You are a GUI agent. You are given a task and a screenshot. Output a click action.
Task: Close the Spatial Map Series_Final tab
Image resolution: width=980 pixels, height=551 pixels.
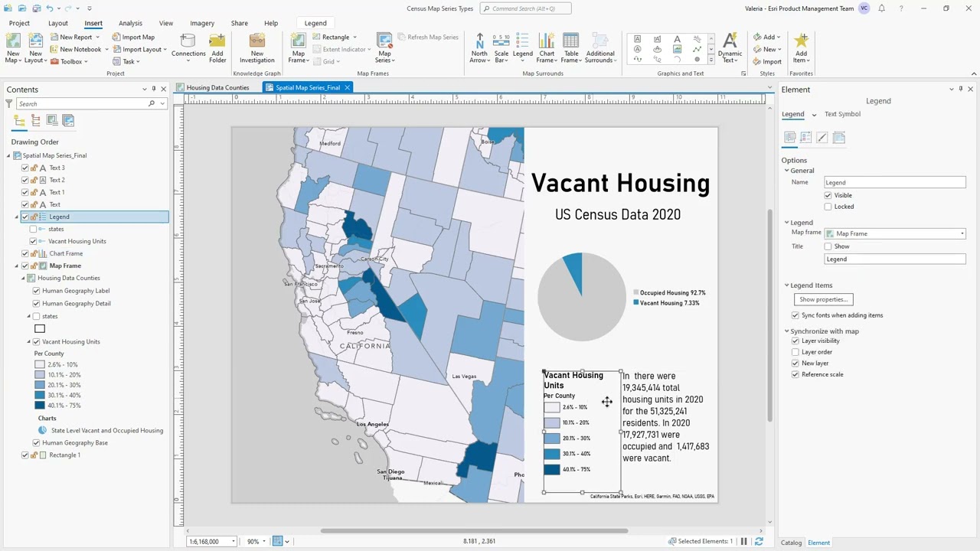347,87
